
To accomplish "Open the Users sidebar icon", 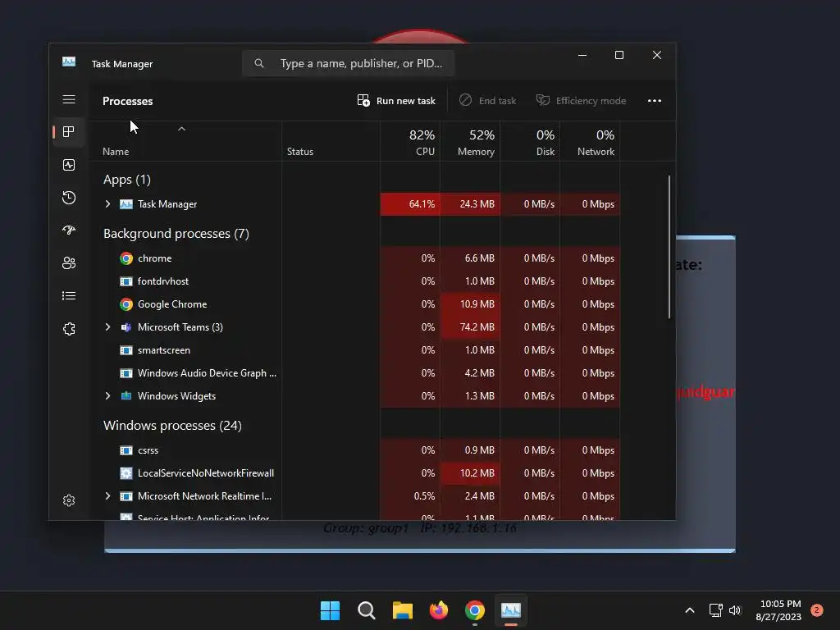I will [x=69, y=263].
